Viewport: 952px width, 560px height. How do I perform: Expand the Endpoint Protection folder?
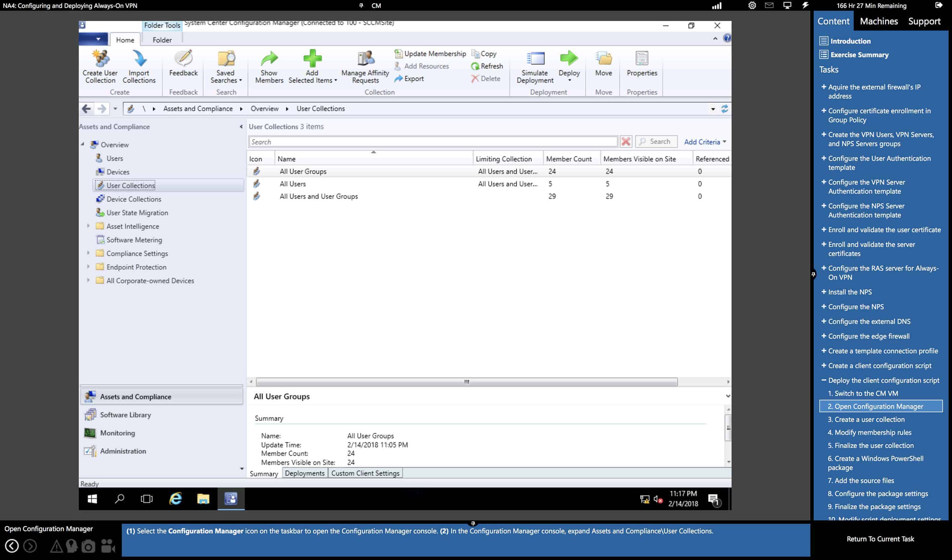click(88, 267)
